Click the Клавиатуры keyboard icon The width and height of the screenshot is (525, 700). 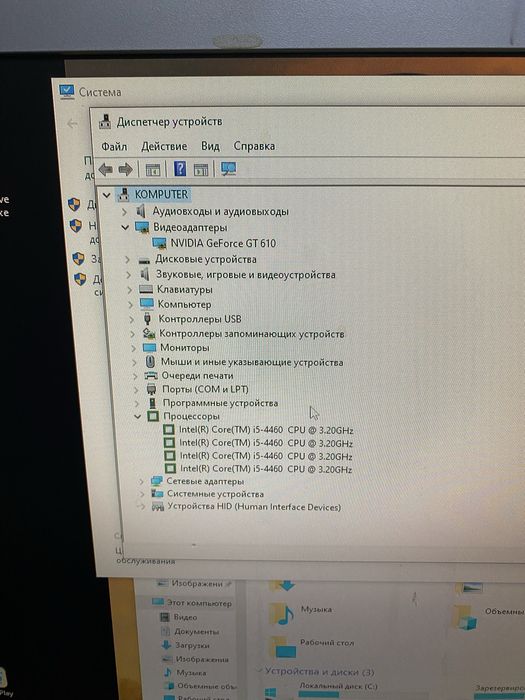[146, 290]
